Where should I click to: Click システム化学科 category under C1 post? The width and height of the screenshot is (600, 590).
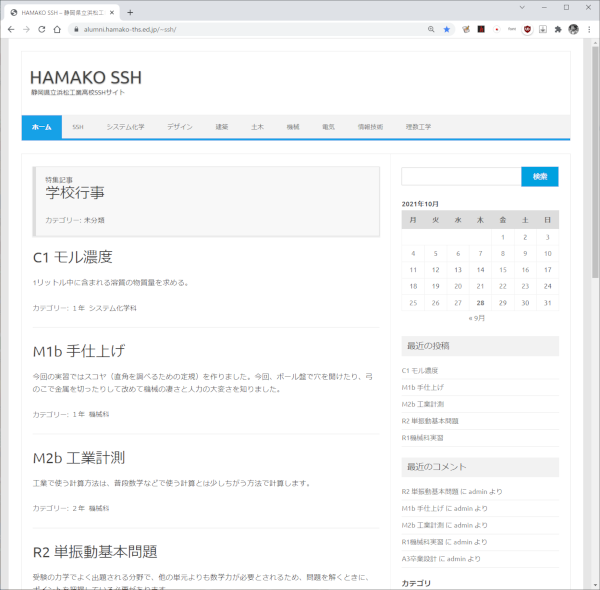pos(113,308)
